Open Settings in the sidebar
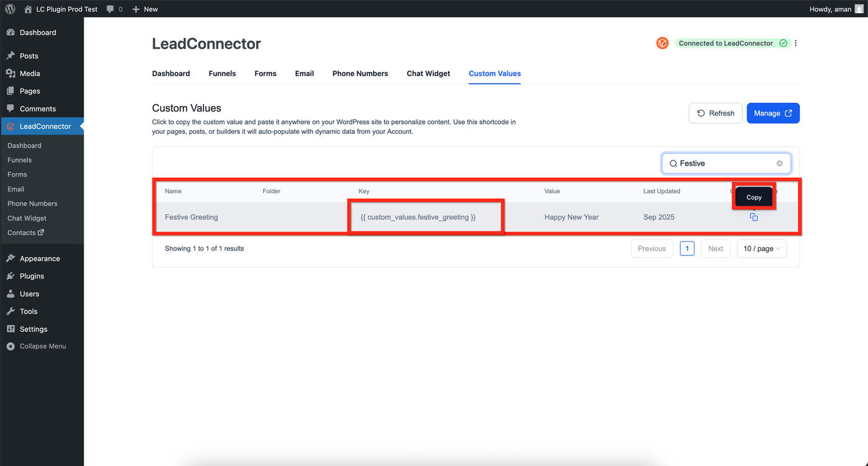 click(33, 329)
